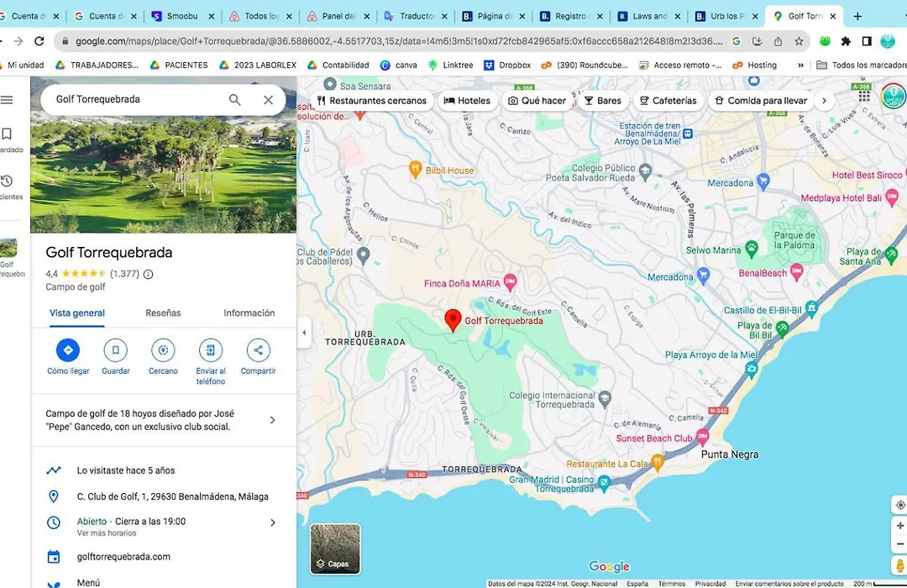
Task: Click the Sunset Beach Club hotel pin
Action: pos(703,437)
